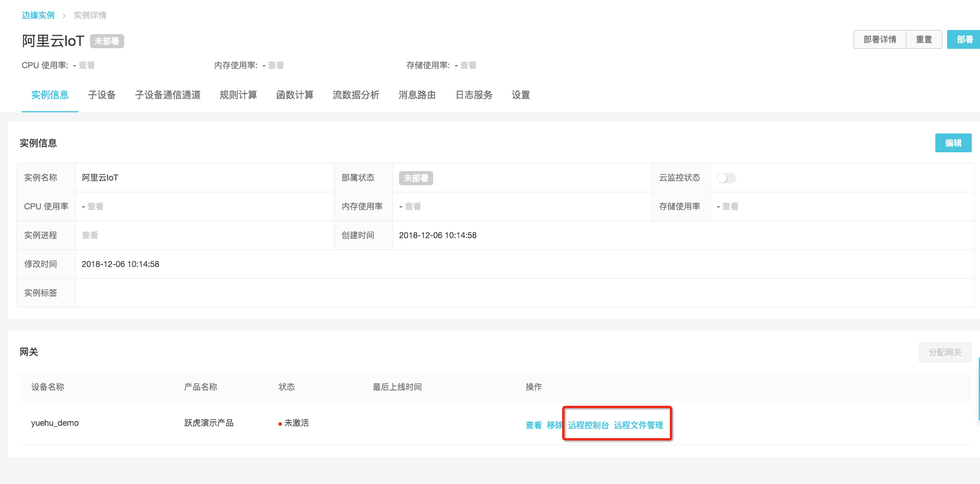Toggle the 云监控状态 switch
Viewport: 980px width, 484px height.
click(x=726, y=178)
